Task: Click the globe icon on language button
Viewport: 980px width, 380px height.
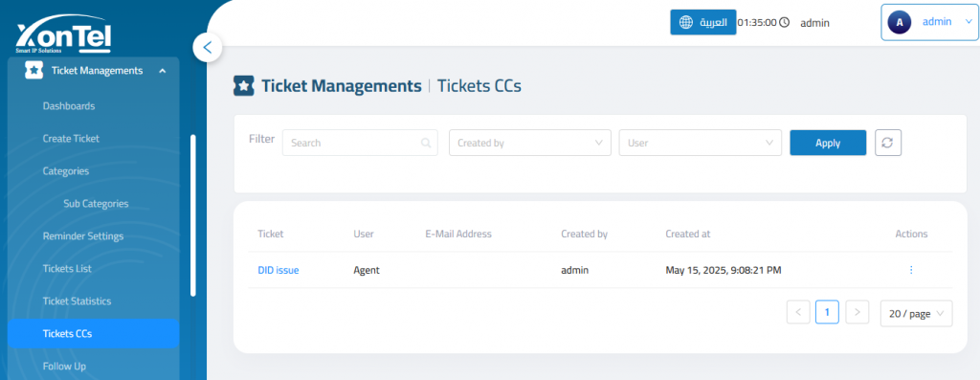Action: tap(685, 23)
